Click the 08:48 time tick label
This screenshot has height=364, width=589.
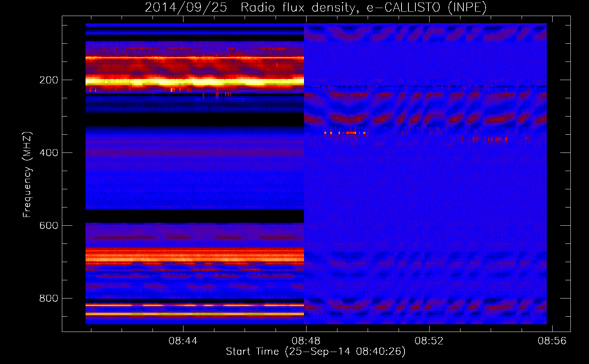tap(306, 341)
